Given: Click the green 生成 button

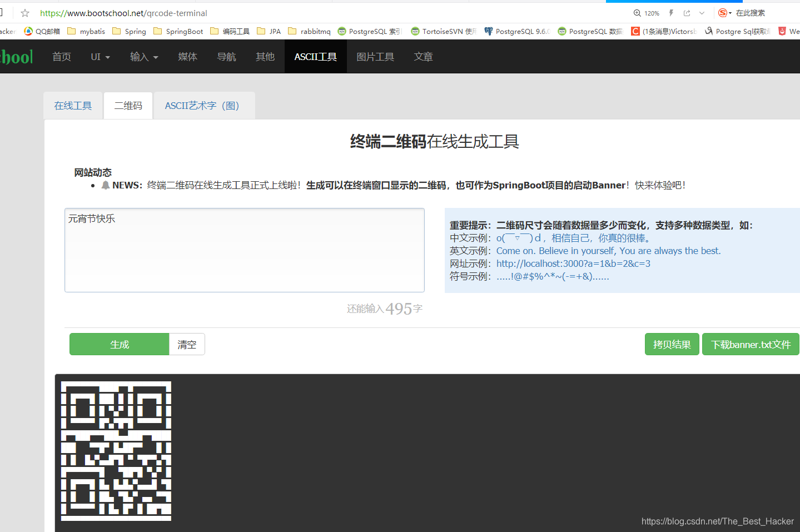Looking at the screenshot, I should pos(120,345).
